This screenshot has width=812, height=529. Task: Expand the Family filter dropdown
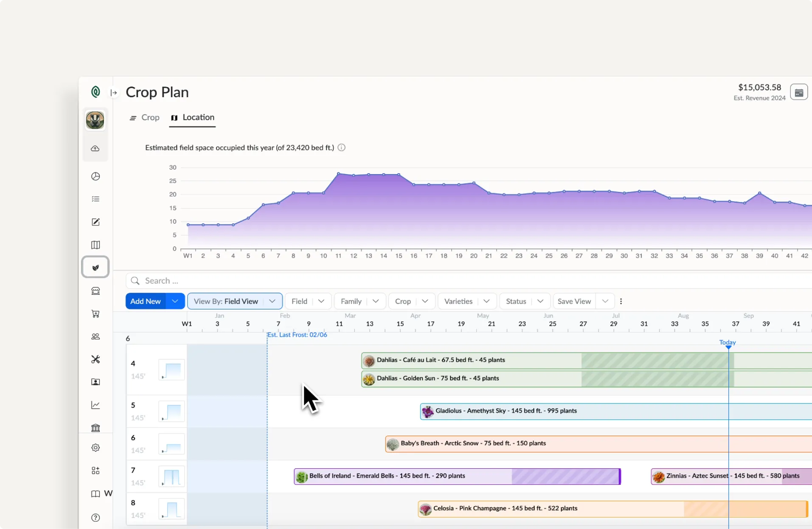pyautogui.click(x=375, y=301)
